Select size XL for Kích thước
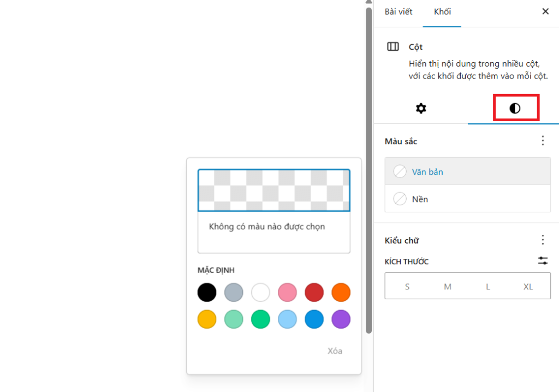559x392 pixels. 528,286
